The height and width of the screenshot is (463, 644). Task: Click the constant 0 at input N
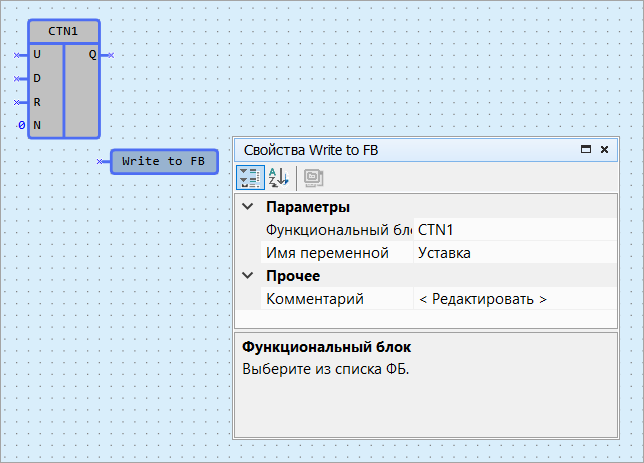pos(21,126)
